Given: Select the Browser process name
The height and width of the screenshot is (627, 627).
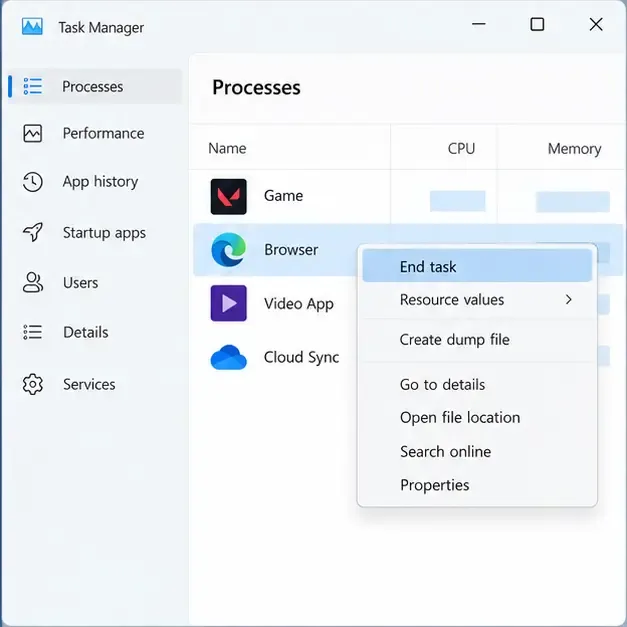Looking at the screenshot, I should 291,250.
